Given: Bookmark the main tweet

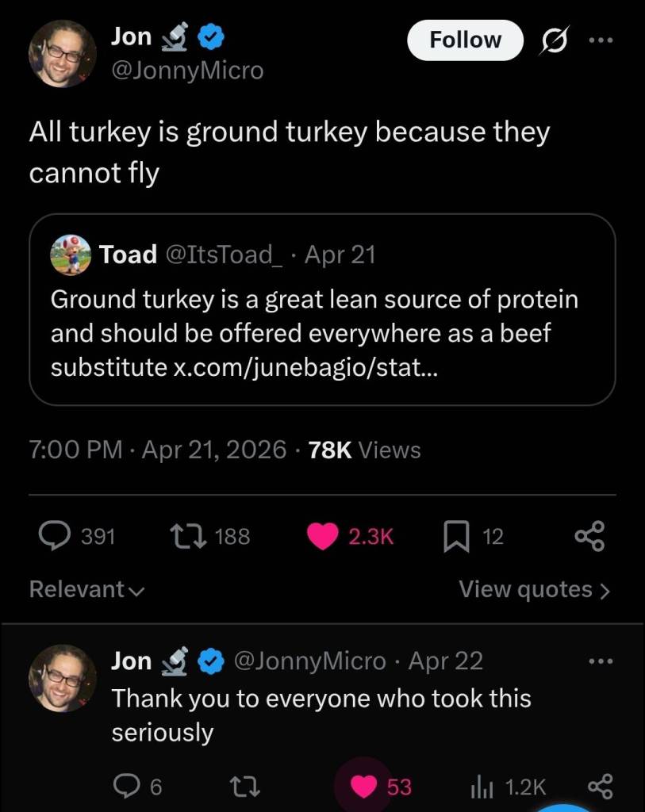Looking at the screenshot, I should (454, 537).
